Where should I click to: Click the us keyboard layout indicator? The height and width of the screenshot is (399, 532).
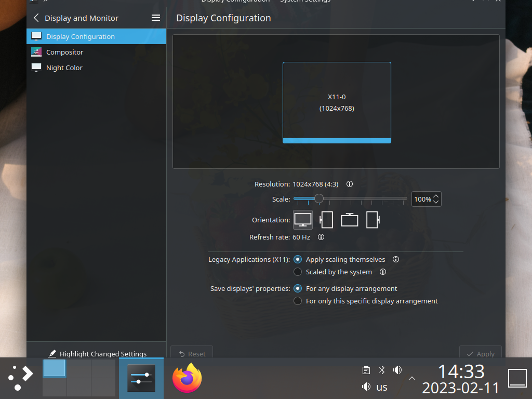[x=382, y=387]
